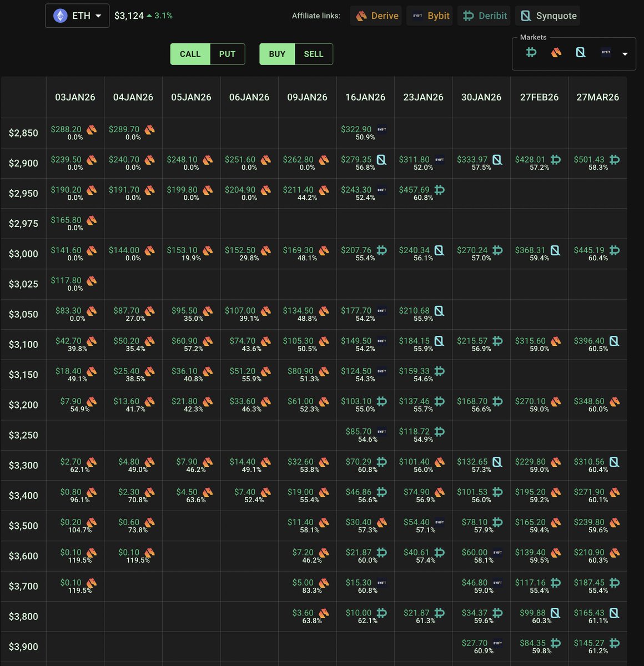Click the Synquote icon beside $210.68
The height and width of the screenshot is (666, 644).
point(439,311)
